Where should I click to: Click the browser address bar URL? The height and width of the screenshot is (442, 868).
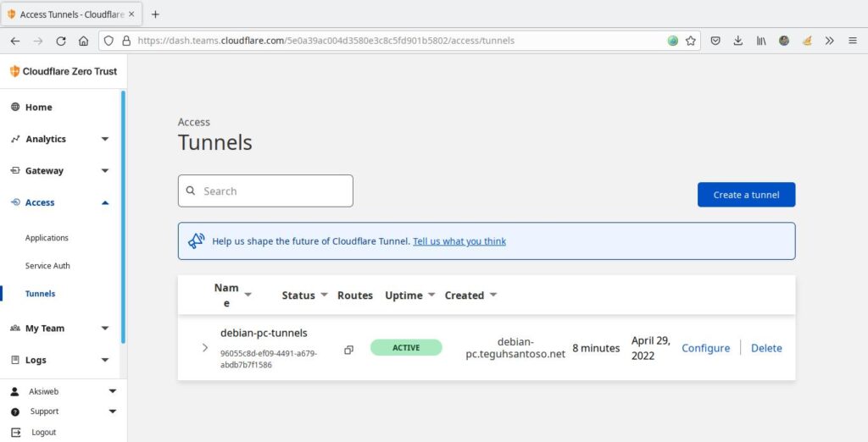point(326,41)
